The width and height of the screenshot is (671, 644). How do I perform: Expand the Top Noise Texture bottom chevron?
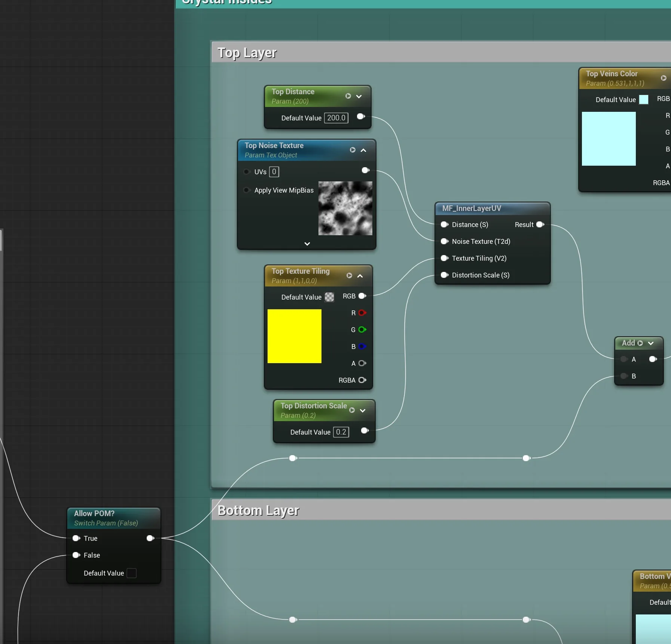[307, 244]
